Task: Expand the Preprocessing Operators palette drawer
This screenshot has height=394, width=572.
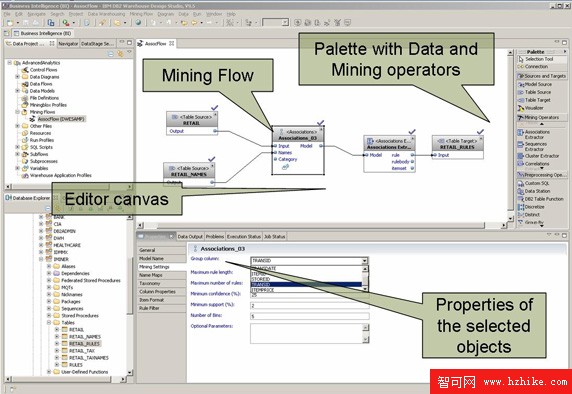Action: [x=542, y=175]
